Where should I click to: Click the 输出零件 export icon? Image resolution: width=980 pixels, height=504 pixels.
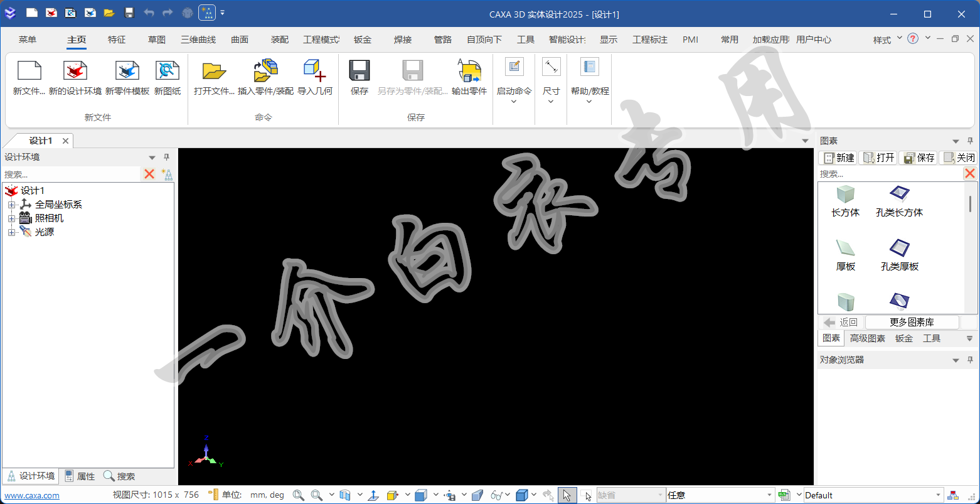[x=469, y=71]
